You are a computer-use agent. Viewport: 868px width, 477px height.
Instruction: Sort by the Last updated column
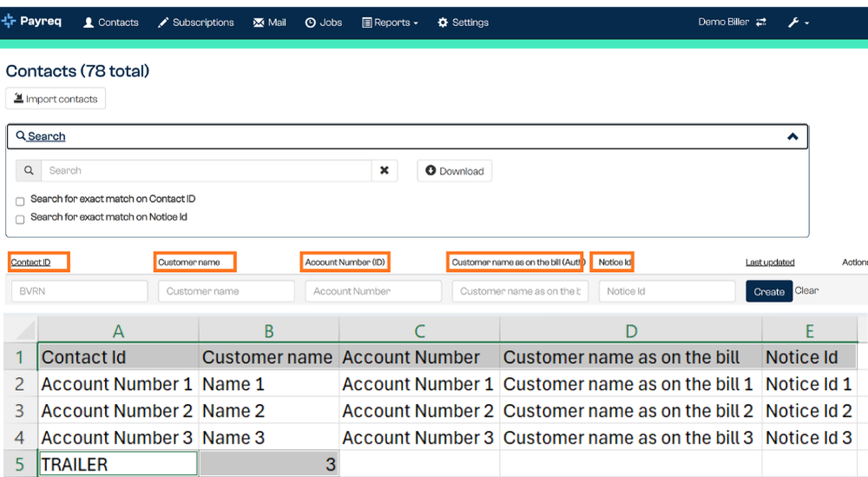click(769, 262)
